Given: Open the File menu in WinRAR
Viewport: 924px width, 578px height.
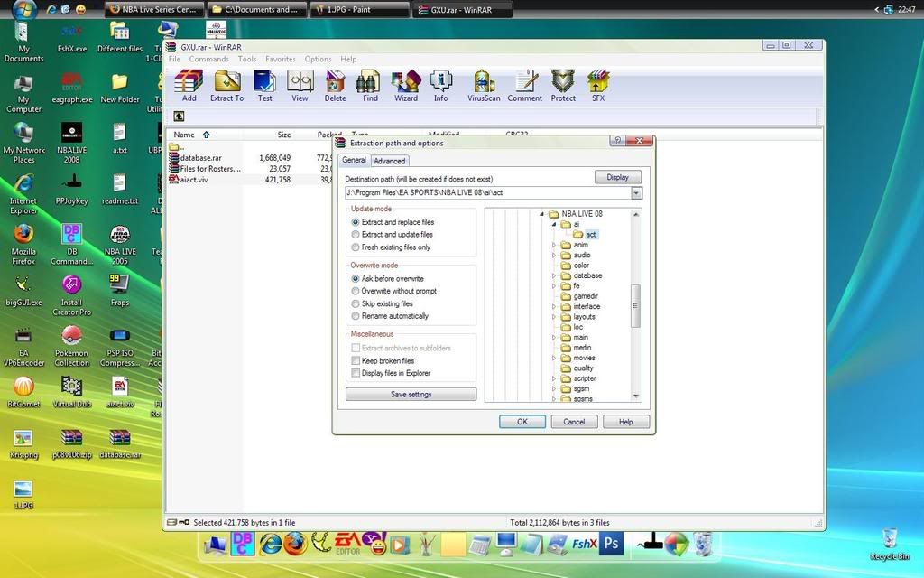Looking at the screenshot, I should (x=174, y=59).
